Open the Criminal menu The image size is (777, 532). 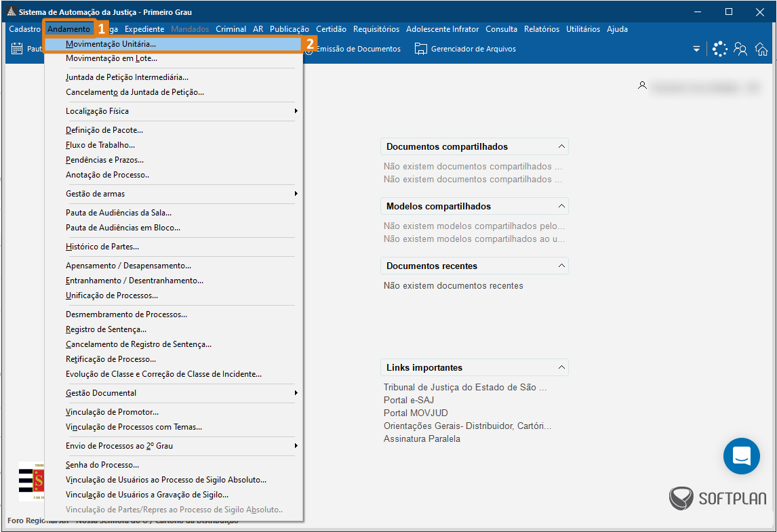pyautogui.click(x=231, y=28)
